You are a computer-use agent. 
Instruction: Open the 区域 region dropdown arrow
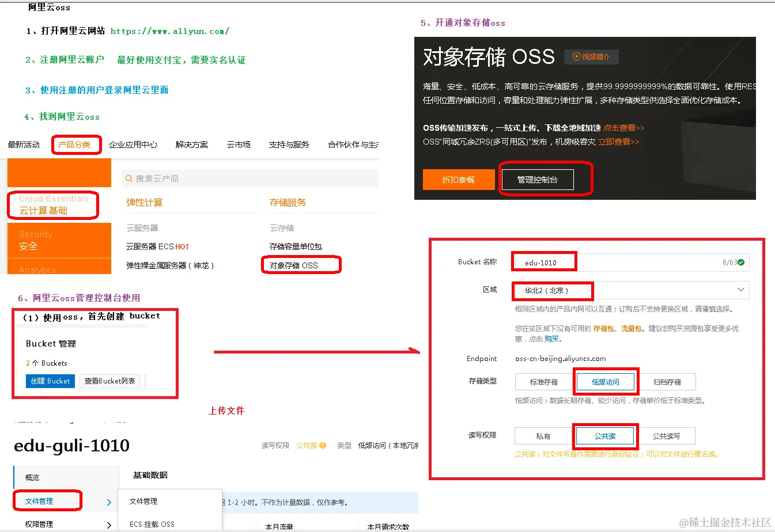coord(741,290)
